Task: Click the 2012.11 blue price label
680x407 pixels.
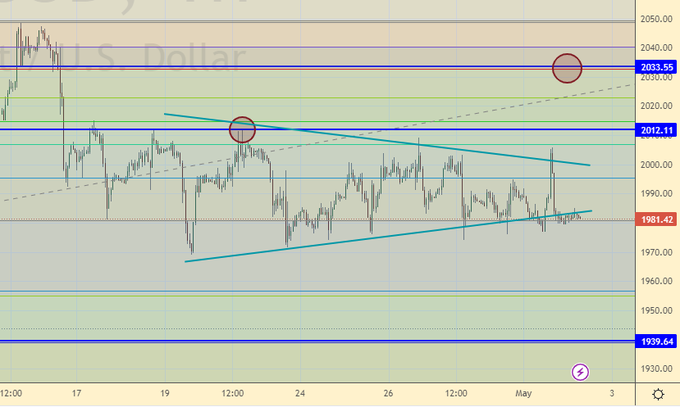Action: point(657,130)
